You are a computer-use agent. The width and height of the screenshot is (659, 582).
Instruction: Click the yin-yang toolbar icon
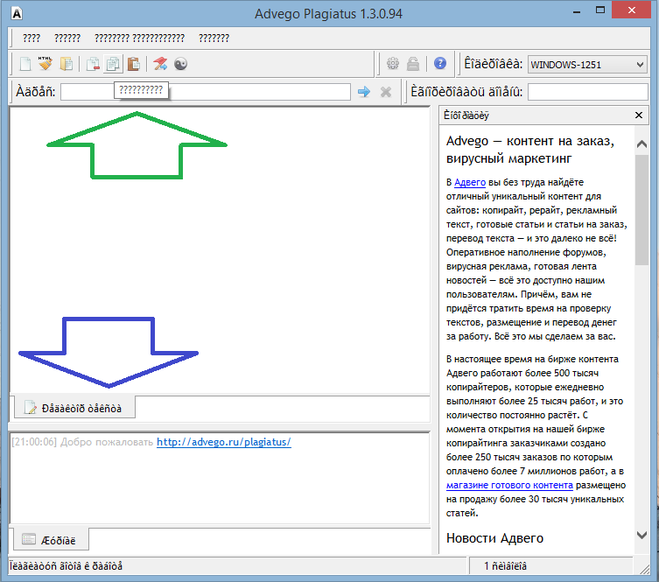click(x=181, y=64)
